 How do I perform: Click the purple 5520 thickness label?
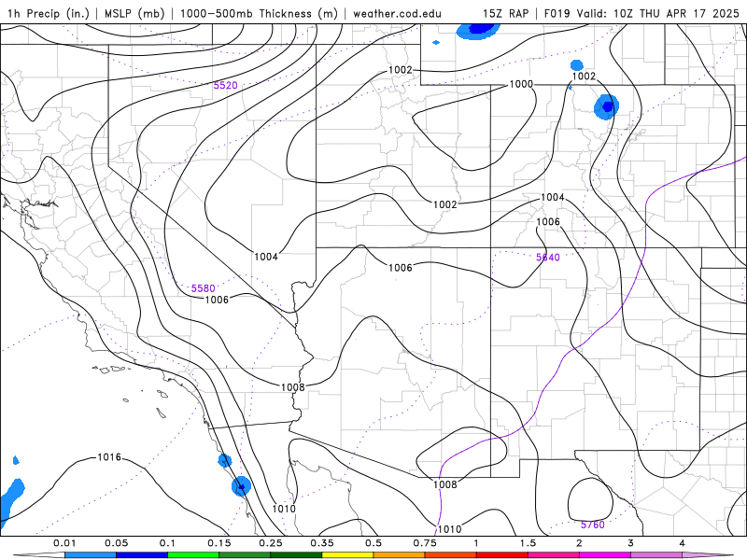pos(225,85)
